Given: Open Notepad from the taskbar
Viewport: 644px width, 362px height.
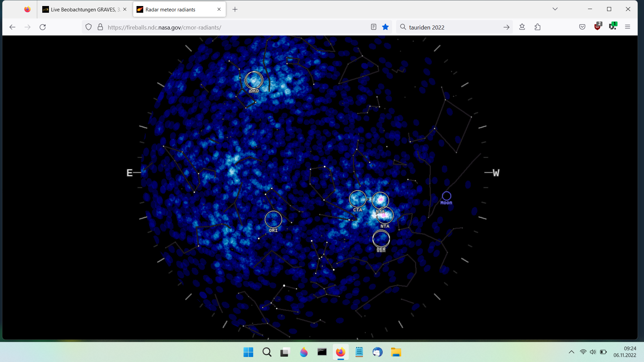Looking at the screenshot, I should click(359, 352).
